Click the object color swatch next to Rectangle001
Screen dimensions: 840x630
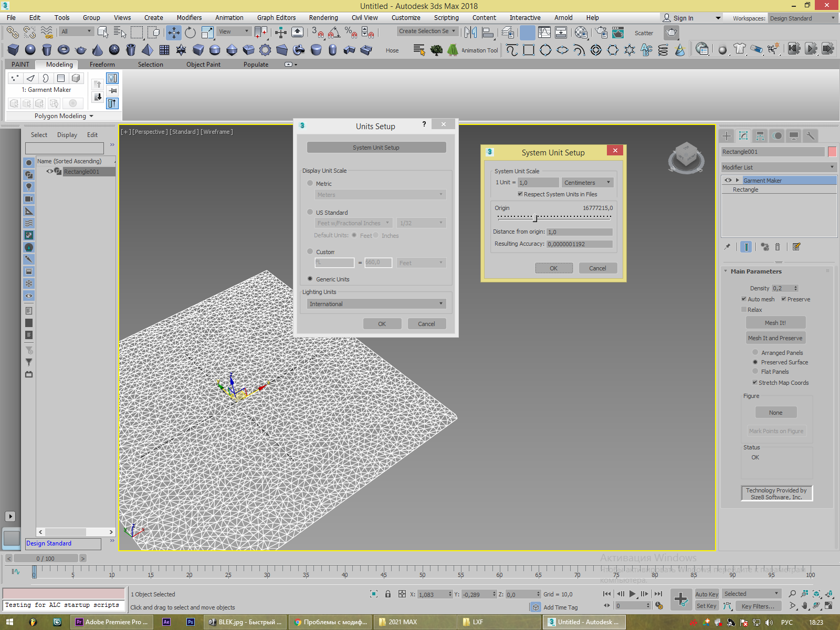832,152
